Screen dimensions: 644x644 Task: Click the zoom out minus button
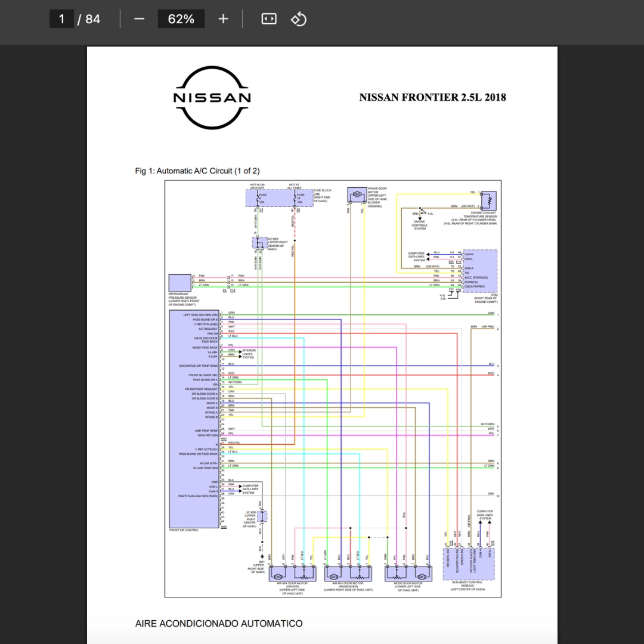139,19
